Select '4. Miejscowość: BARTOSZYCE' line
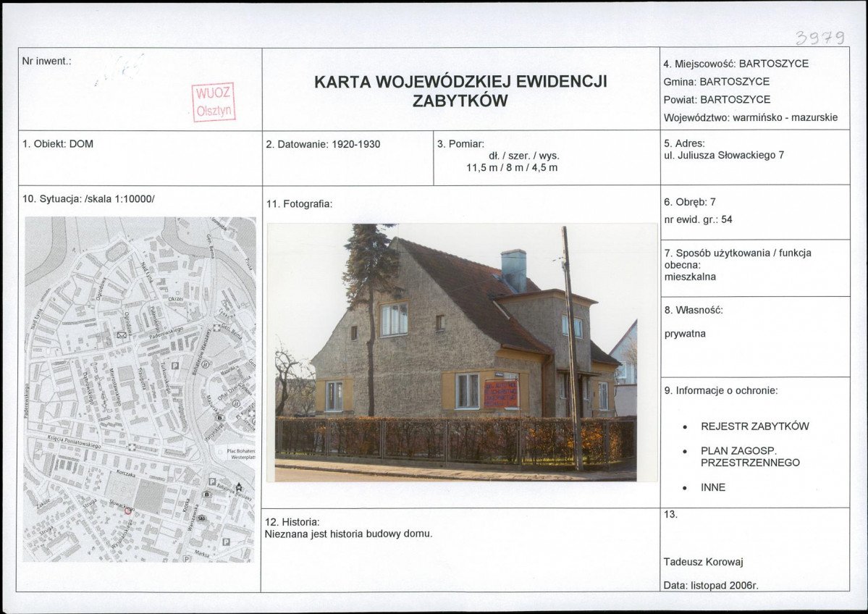Image resolution: width=868 pixels, height=614 pixels. pos(736,64)
